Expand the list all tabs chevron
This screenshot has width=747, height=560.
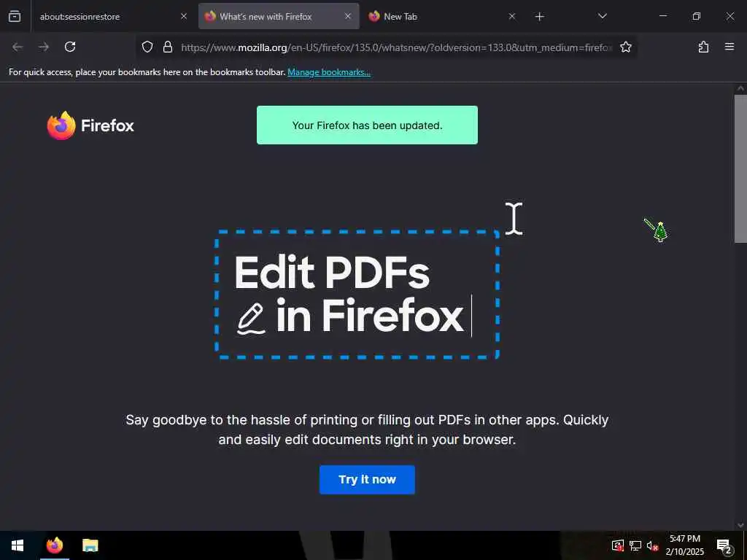tap(602, 16)
